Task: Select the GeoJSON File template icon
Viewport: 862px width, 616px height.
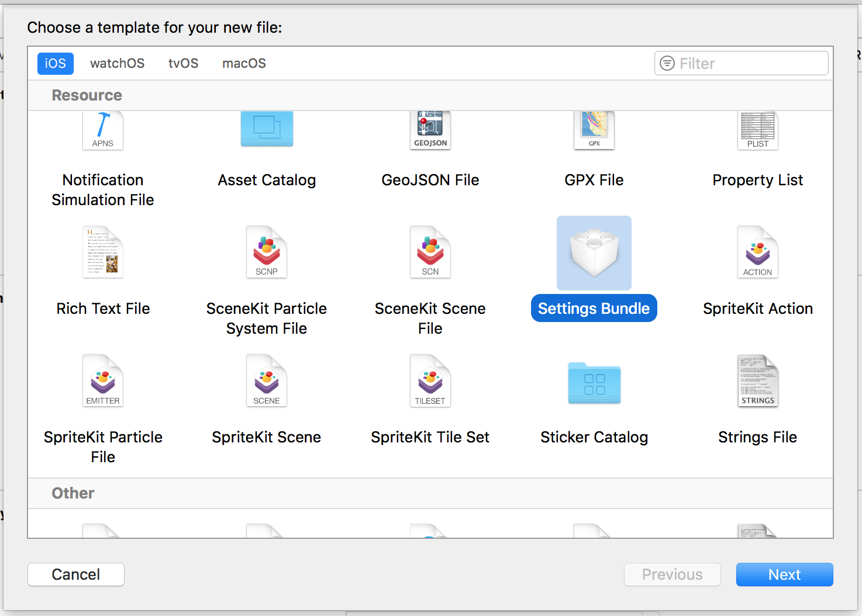Action: (430, 129)
